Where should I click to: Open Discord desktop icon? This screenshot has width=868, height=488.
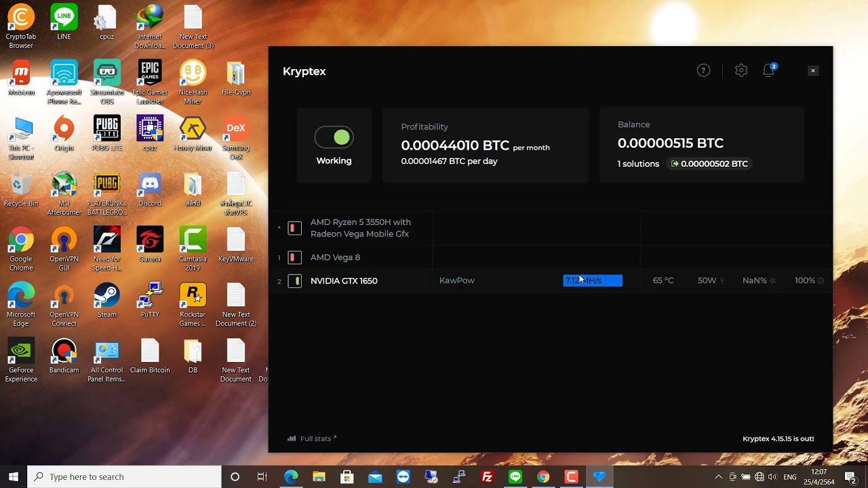point(150,190)
